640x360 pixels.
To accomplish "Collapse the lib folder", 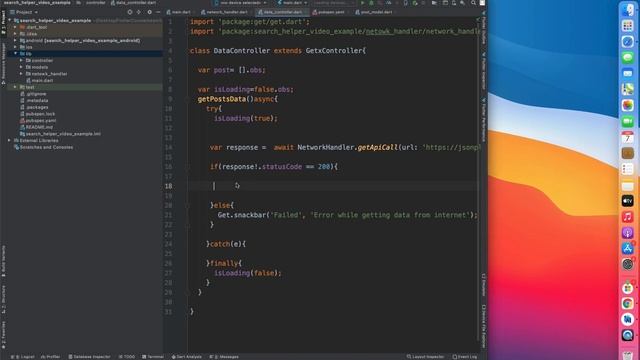I will tap(16, 53).
